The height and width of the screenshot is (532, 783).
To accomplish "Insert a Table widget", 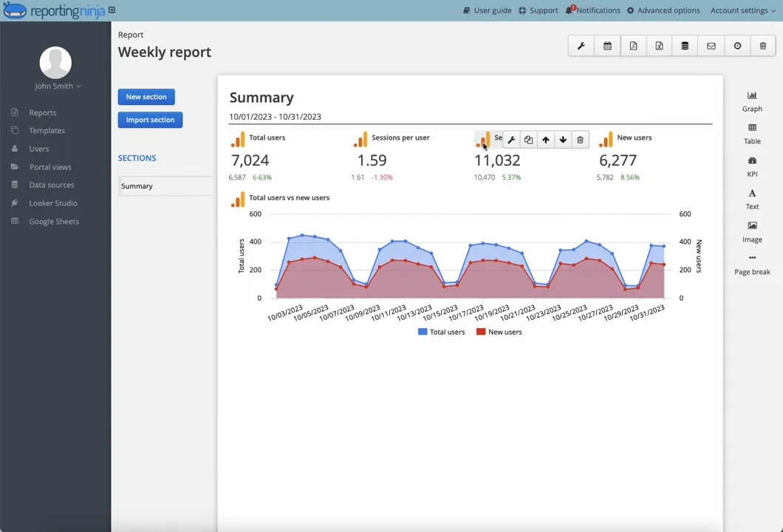I will [x=752, y=134].
